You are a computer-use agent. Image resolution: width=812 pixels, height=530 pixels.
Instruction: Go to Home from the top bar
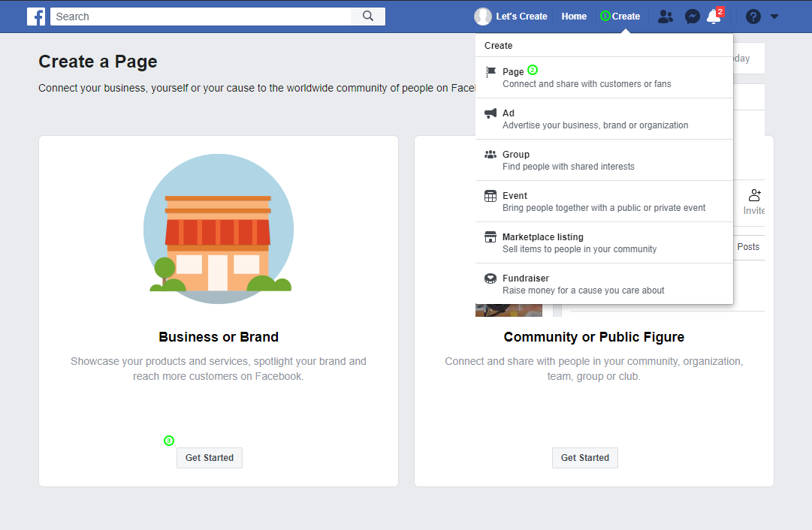click(574, 16)
